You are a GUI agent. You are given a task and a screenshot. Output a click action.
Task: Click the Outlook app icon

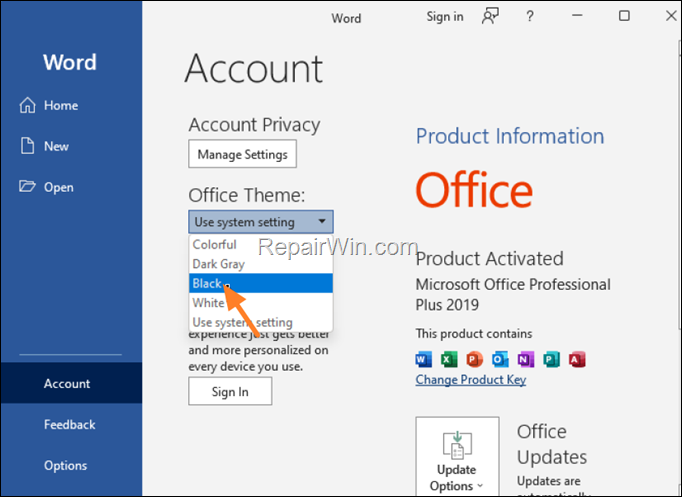500,359
